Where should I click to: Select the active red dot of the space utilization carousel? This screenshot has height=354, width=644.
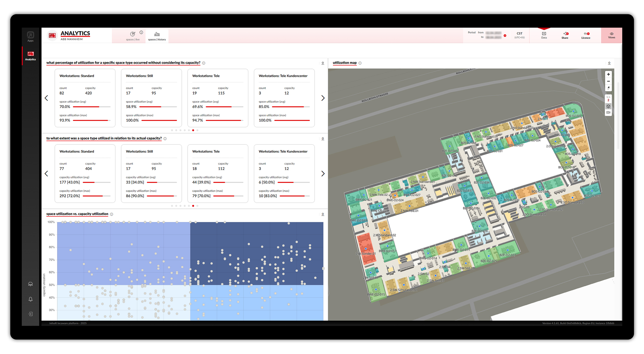click(193, 130)
